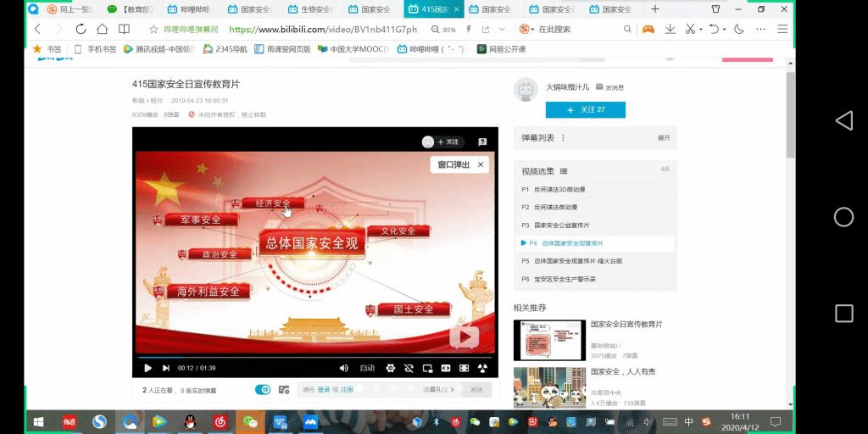Click the fullscreen icon at player end
The height and width of the screenshot is (434, 868).
pos(483,368)
